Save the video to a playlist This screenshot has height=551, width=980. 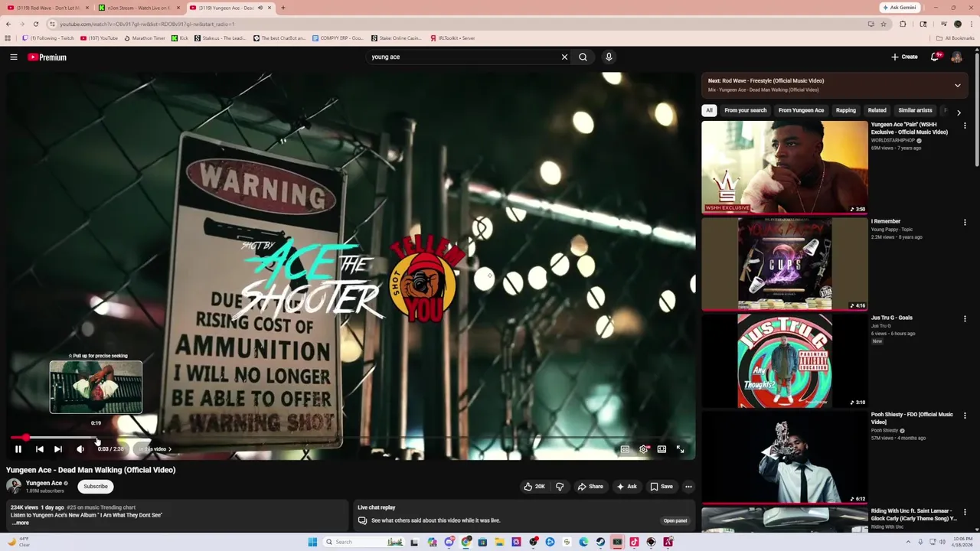coord(661,486)
